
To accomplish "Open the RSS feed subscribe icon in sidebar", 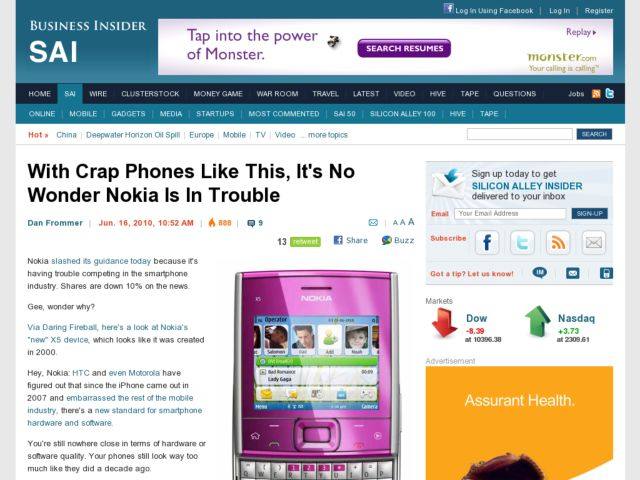I will (558, 242).
